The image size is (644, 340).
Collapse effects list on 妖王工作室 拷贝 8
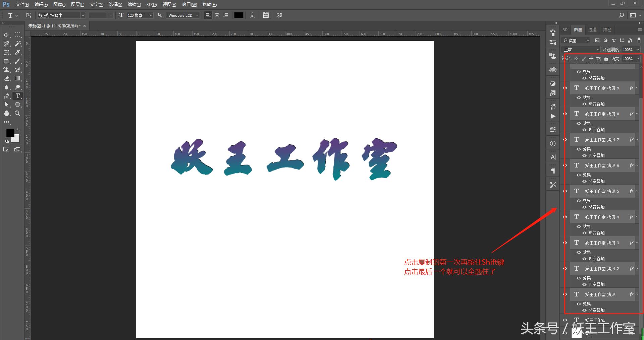coord(637,114)
